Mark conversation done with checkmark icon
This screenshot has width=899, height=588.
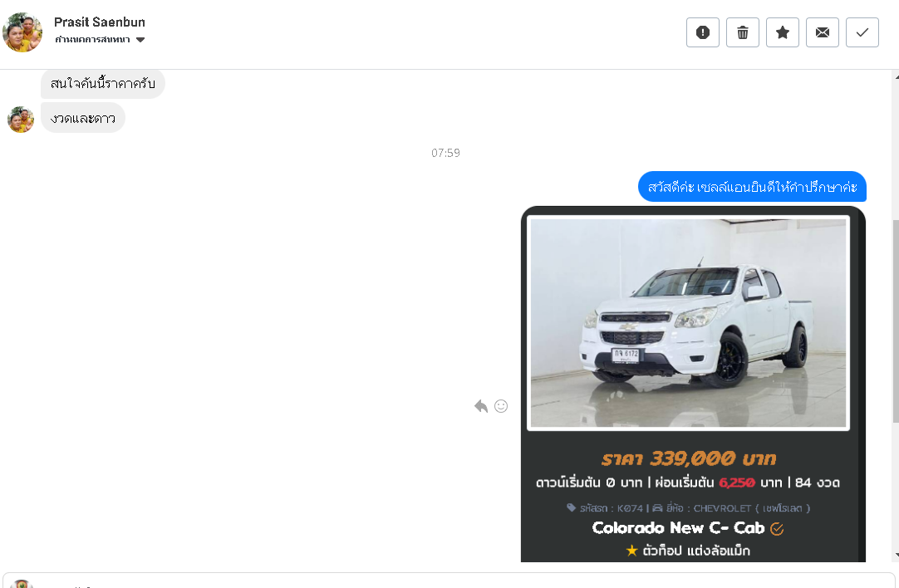pyautogui.click(x=862, y=32)
